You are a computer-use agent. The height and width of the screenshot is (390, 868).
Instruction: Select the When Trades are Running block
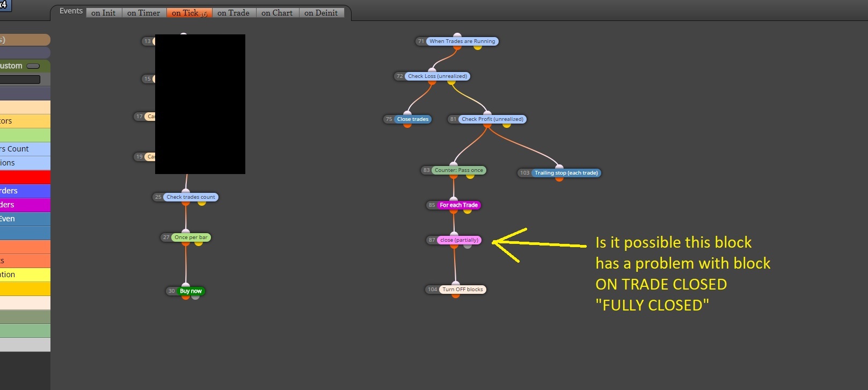[x=462, y=41]
